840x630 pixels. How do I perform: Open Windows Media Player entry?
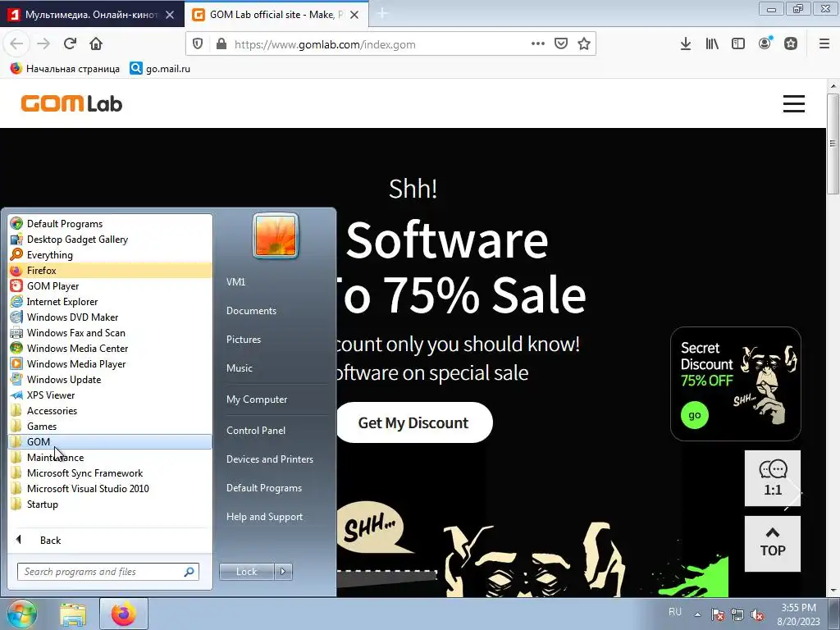111,363
